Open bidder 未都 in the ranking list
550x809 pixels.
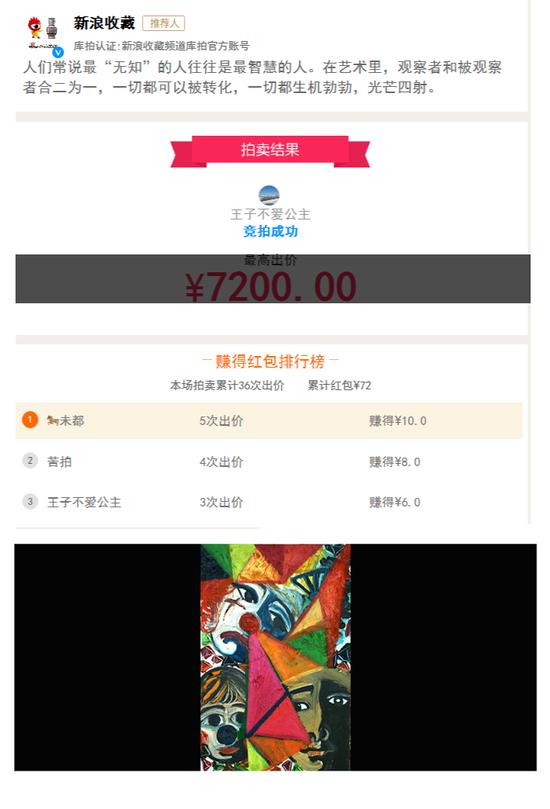click(x=72, y=420)
